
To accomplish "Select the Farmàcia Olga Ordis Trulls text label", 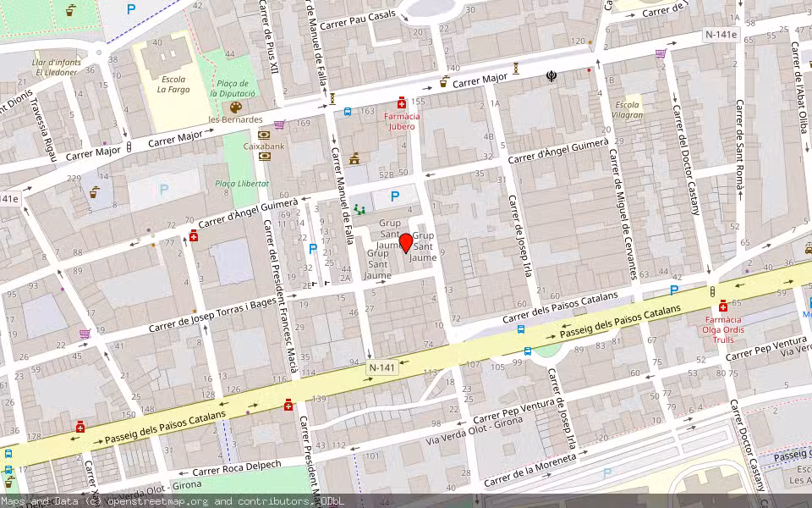I will (723, 329).
